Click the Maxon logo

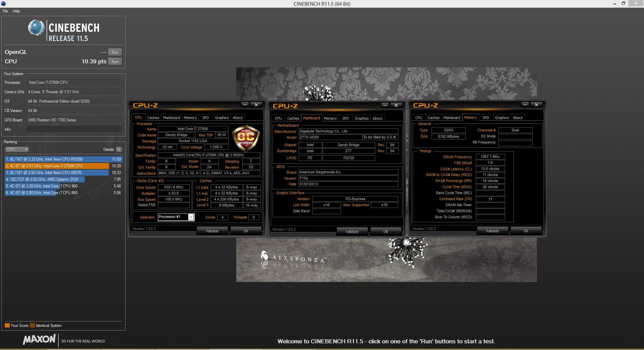click(39, 339)
